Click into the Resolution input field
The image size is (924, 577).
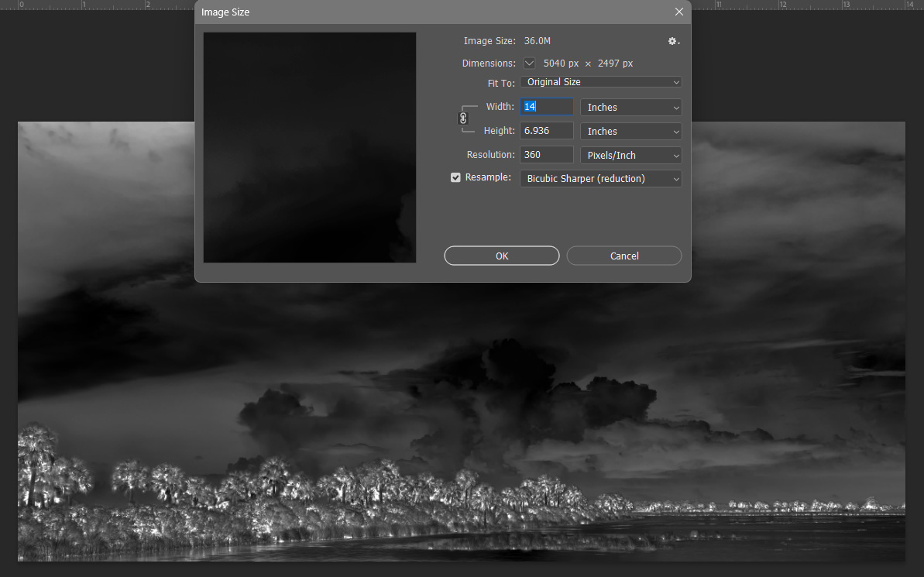click(x=546, y=154)
